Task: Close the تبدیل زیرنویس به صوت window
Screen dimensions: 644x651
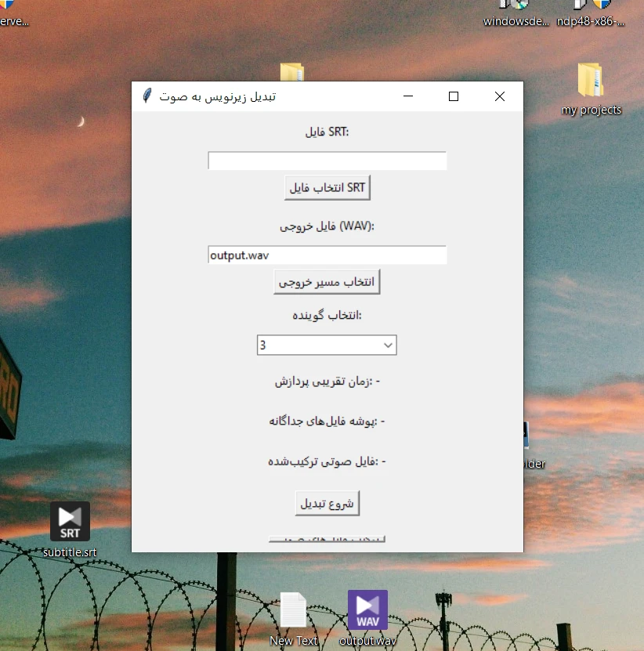Action: [500, 96]
